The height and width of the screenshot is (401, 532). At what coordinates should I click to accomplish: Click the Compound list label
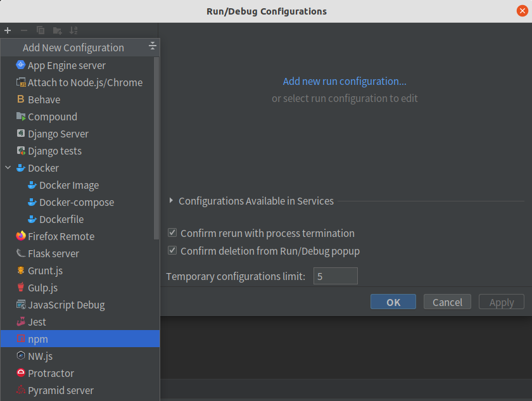(53, 117)
